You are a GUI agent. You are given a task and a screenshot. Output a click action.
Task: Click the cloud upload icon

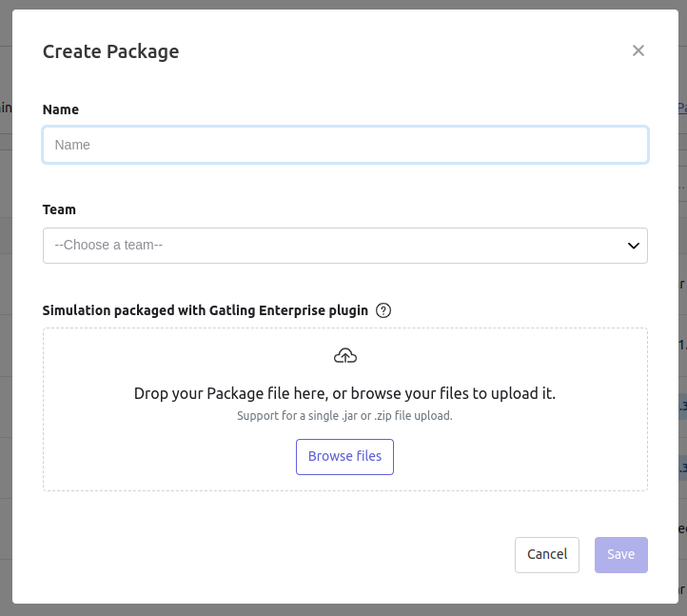[345, 355]
